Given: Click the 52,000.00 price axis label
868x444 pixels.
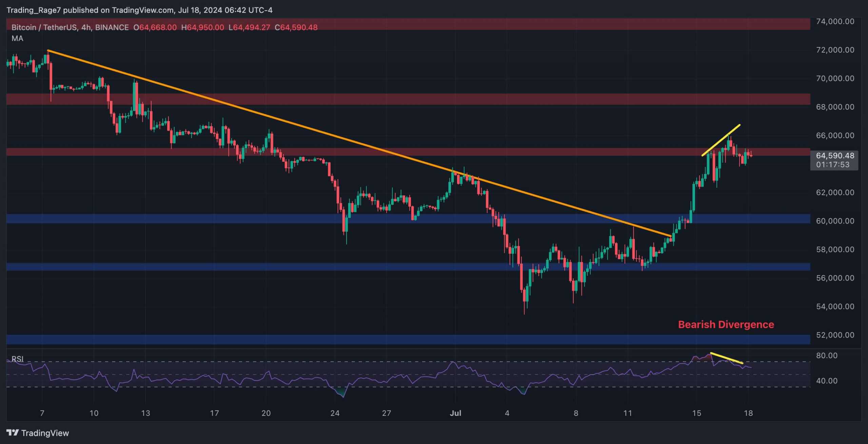Looking at the screenshot, I should (x=835, y=335).
